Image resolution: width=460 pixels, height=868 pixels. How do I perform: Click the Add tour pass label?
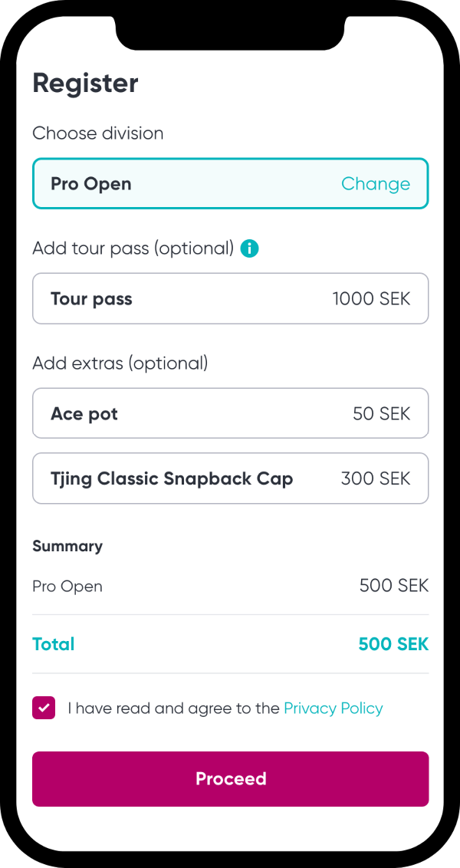[133, 248]
